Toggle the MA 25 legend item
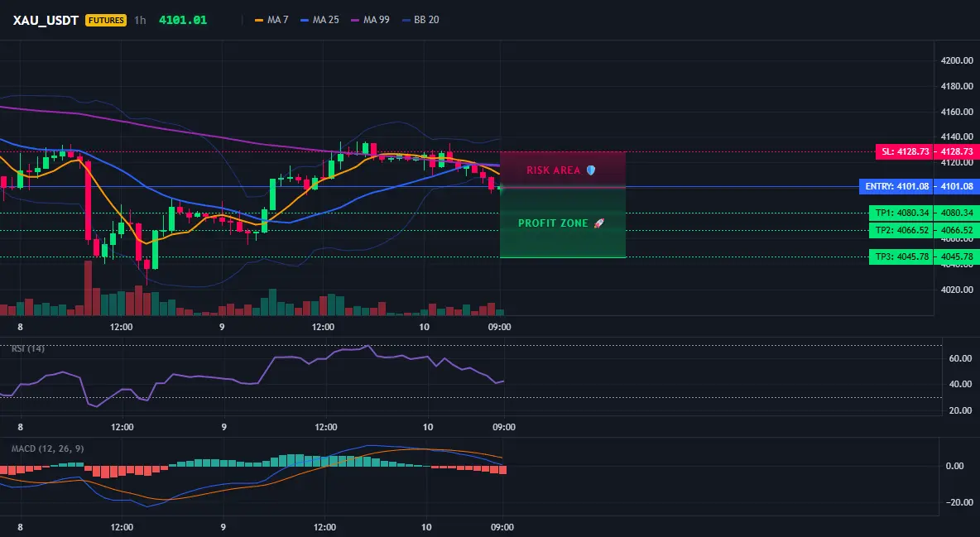 [319, 20]
